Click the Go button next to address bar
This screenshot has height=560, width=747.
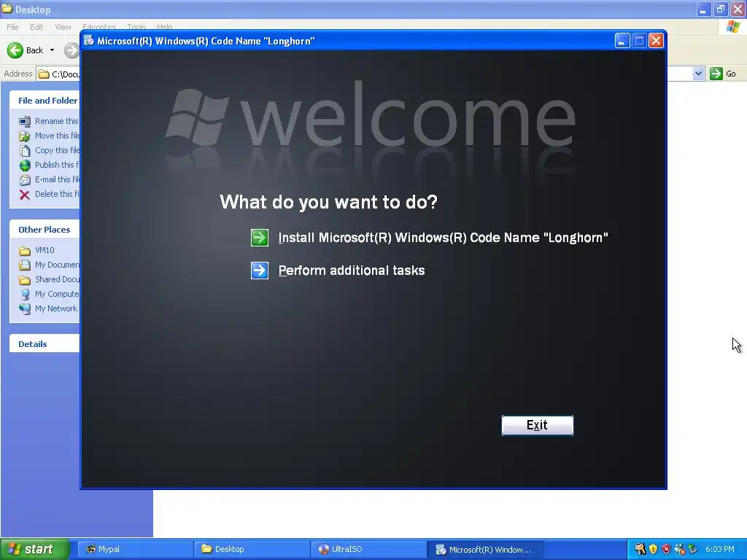pyautogui.click(x=723, y=74)
